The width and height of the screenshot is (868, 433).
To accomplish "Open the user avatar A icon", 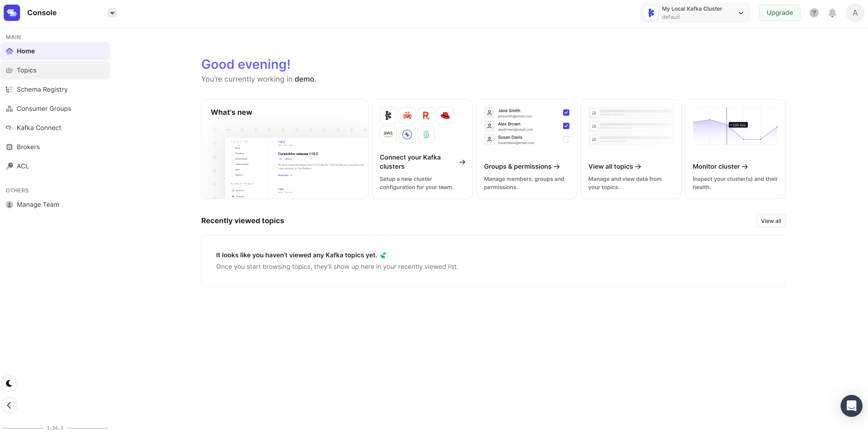I will (855, 13).
